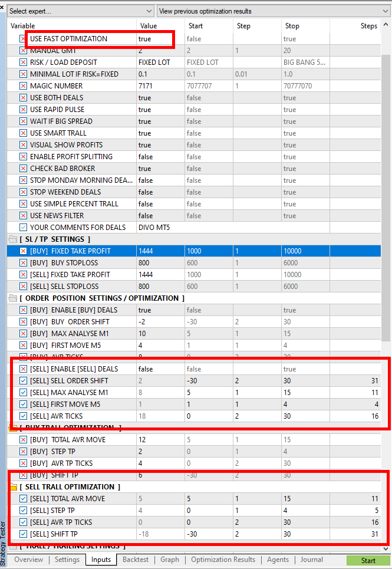The width and height of the screenshot is (392, 569).
Task: Uncheck [SELL] TOTAL AVR MOVE optimization
Action: click(23, 499)
